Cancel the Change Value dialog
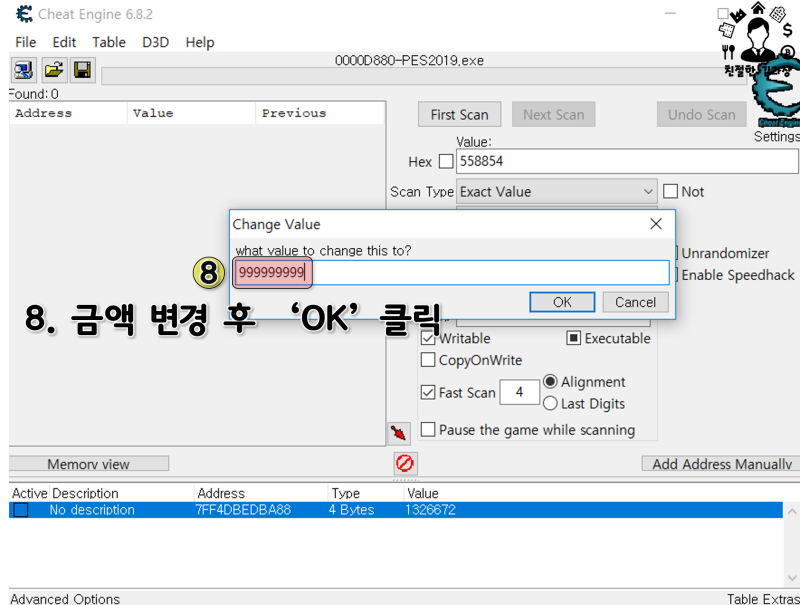The image size is (800, 605). [636, 302]
